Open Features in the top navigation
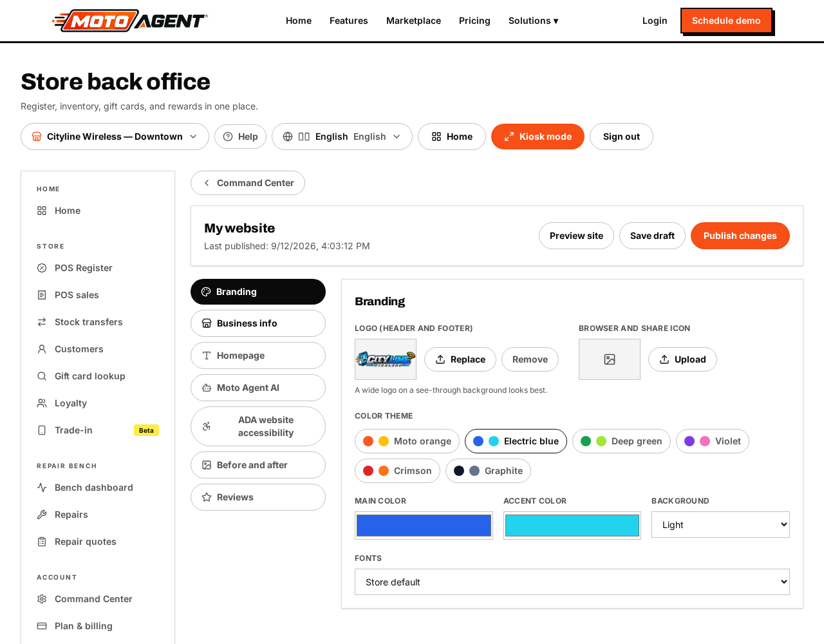 click(349, 21)
